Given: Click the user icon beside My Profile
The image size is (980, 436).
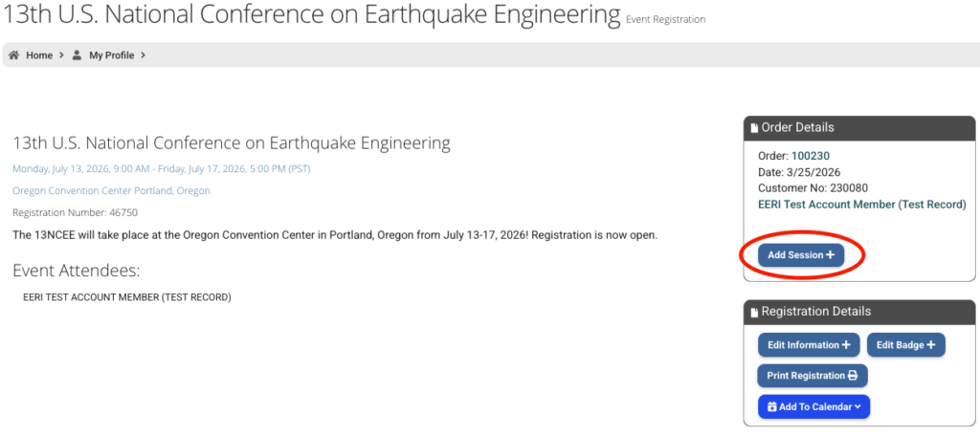Looking at the screenshot, I should (78, 55).
